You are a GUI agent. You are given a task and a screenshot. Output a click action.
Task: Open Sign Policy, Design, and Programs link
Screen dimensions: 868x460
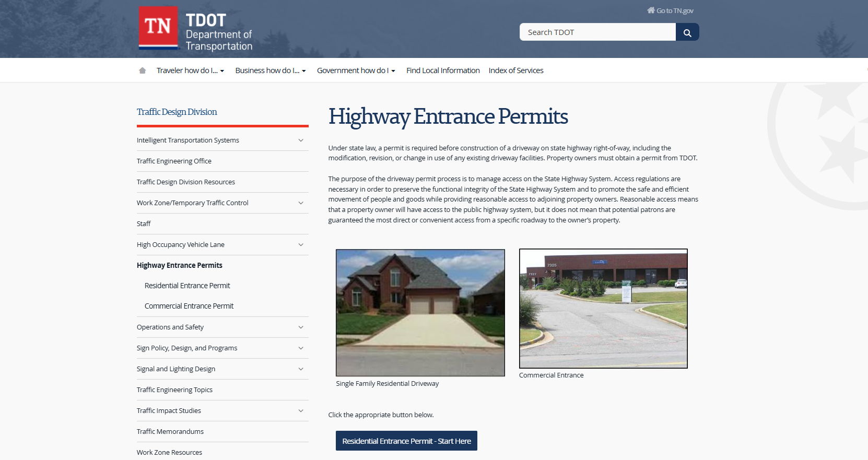pos(187,348)
